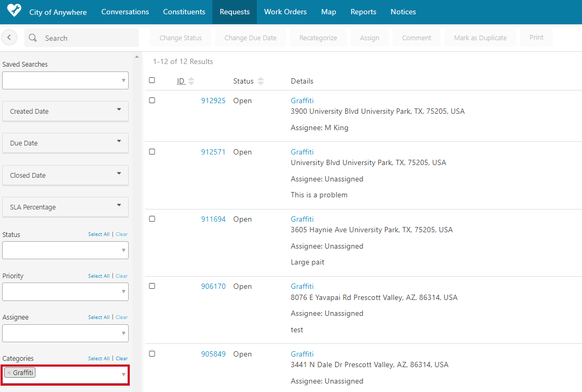The image size is (582, 392).
Task: Open the Categories filter dropdown arrow
Action: pos(123,375)
